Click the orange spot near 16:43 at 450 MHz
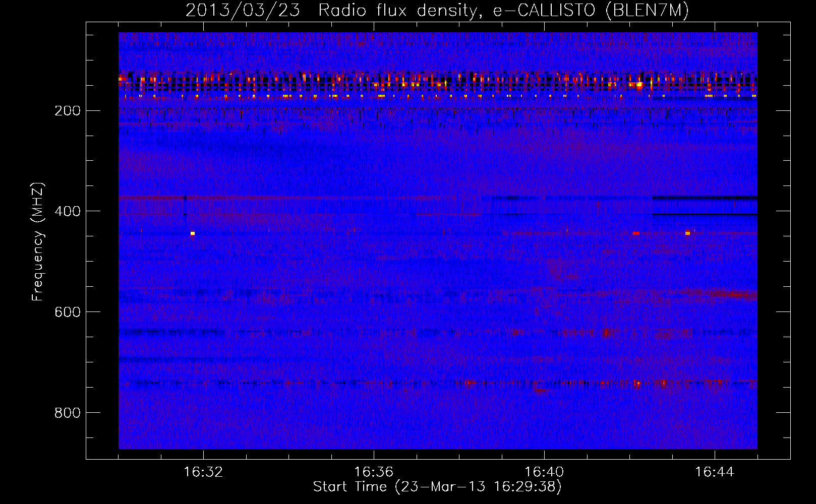This screenshot has height=504, width=816. point(687,233)
